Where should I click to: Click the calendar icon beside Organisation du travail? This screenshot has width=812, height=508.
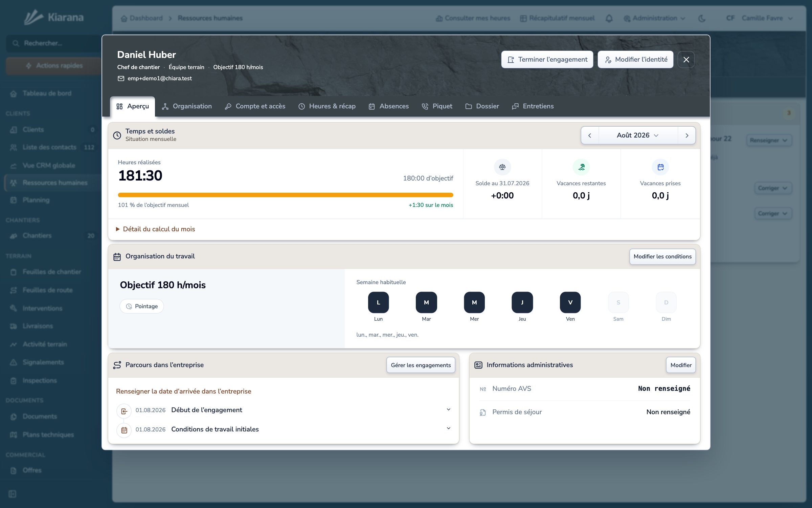coord(117,257)
